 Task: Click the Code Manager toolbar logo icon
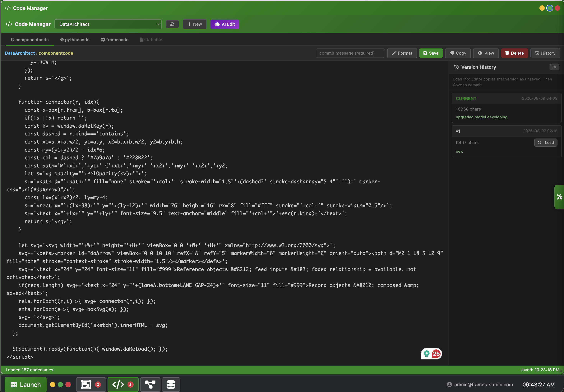tap(9, 24)
